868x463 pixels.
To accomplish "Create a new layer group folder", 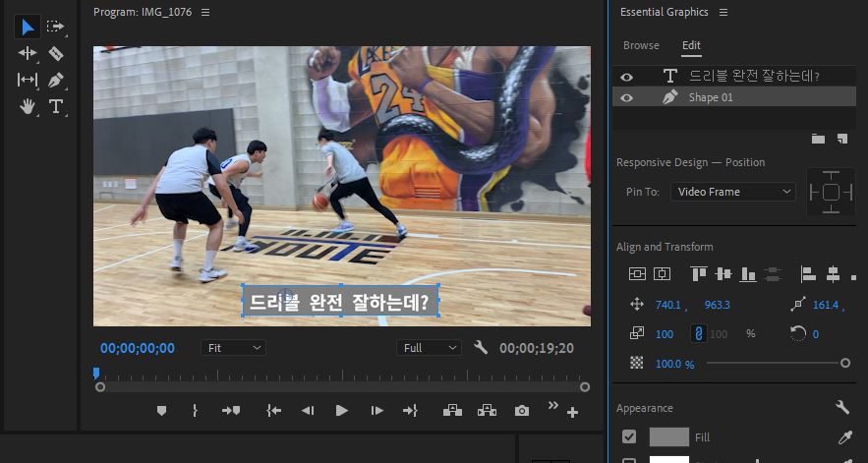I will (818, 139).
